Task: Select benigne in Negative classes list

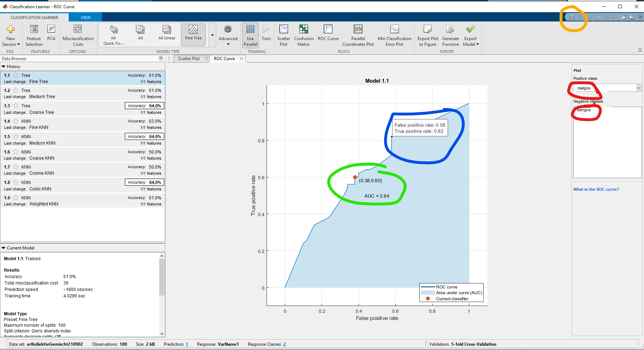Action: pos(584,110)
